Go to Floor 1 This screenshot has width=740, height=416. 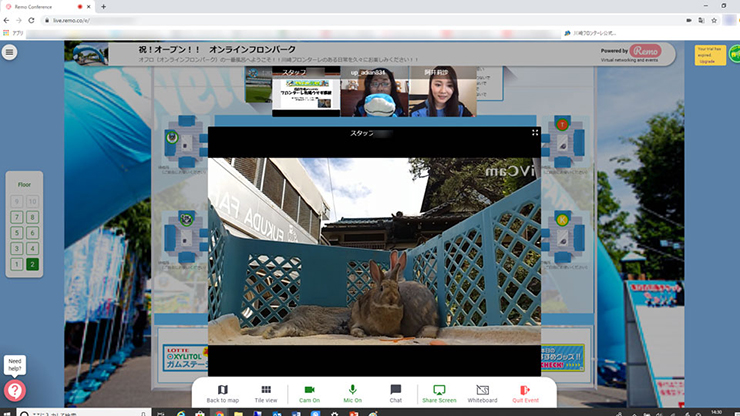coord(17,264)
